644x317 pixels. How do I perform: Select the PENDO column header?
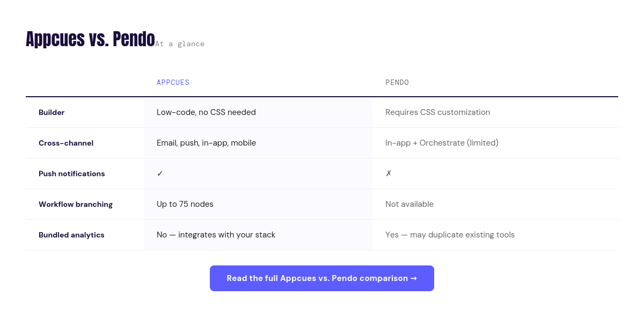coord(397,82)
